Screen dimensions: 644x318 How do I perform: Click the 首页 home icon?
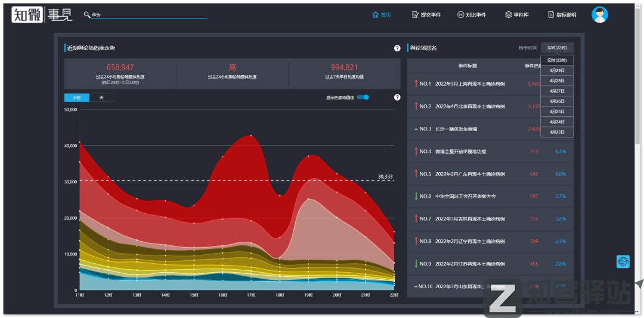click(x=376, y=15)
